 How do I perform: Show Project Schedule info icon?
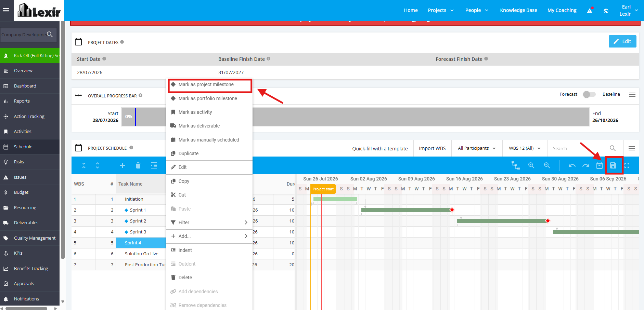pyautogui.click(x=131, y=148)
